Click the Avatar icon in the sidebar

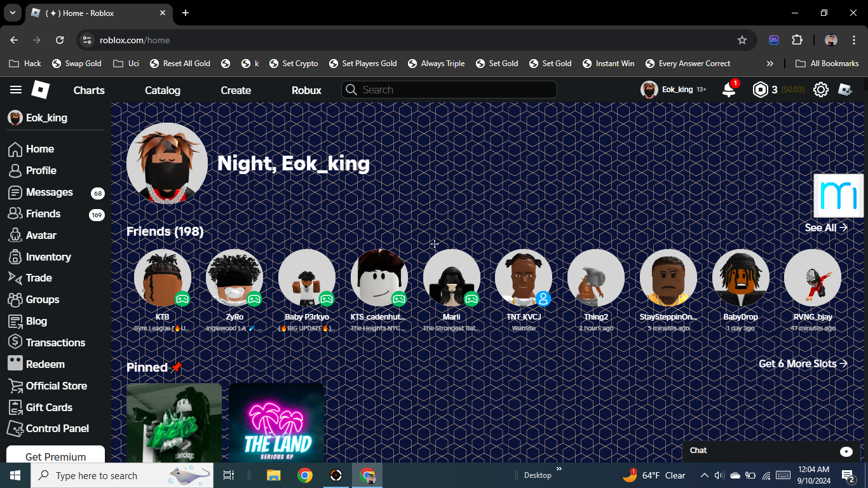click(15, 236)
